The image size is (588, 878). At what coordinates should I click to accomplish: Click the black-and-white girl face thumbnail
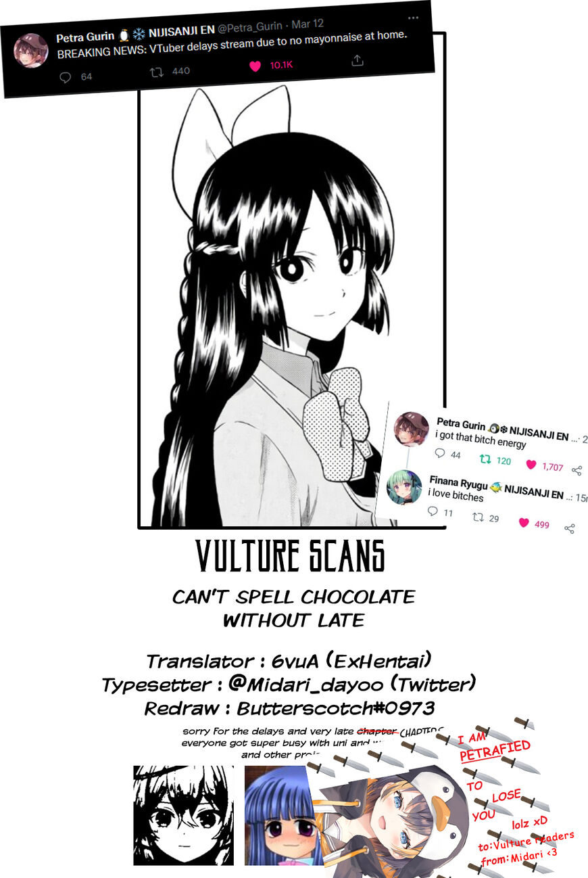pyautogui.click(x=184, y=815)
